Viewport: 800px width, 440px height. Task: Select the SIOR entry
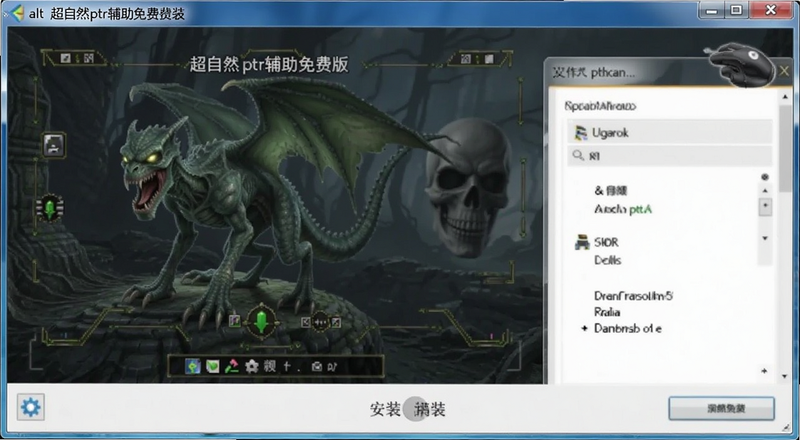606,242
